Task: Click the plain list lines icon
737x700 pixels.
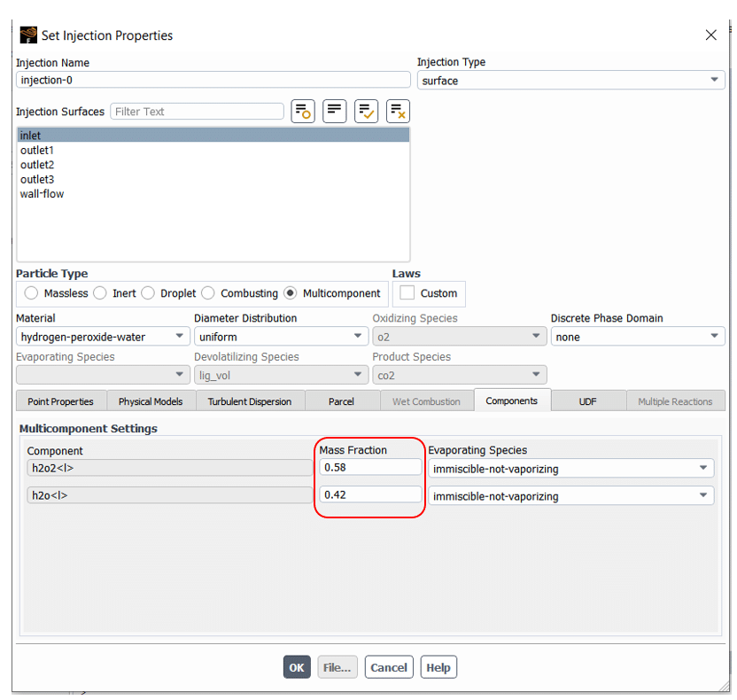Action: (x=335, y=112)
